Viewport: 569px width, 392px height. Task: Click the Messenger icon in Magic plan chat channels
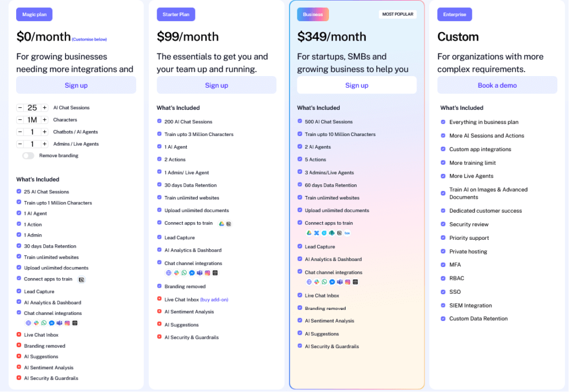(x=52, y=323)
